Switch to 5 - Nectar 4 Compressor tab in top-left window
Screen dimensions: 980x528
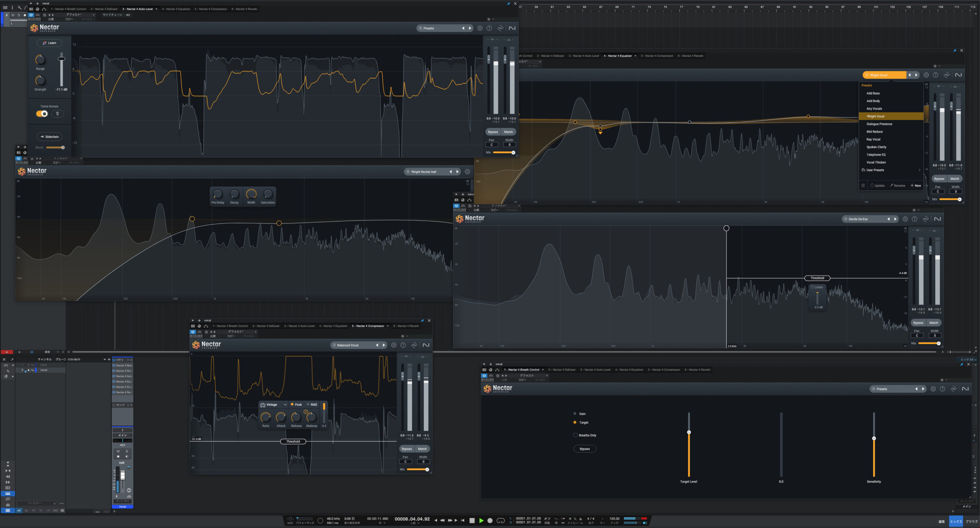[211, 9]
